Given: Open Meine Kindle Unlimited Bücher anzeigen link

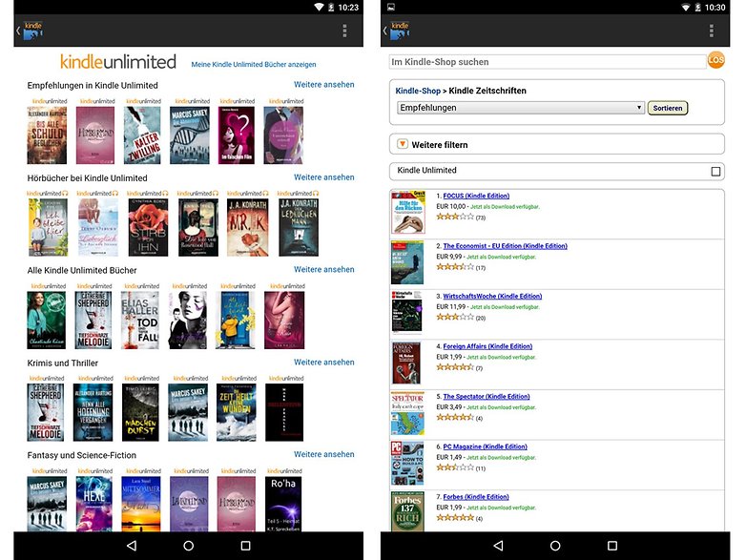Looking at the screenshot, I should [x=254, y=65].
